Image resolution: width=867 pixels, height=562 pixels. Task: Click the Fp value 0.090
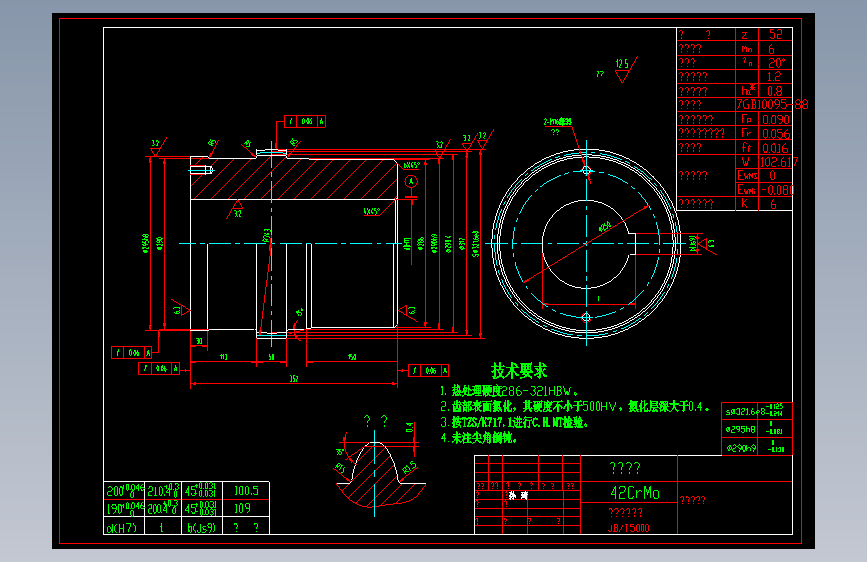tap(776, 119)
